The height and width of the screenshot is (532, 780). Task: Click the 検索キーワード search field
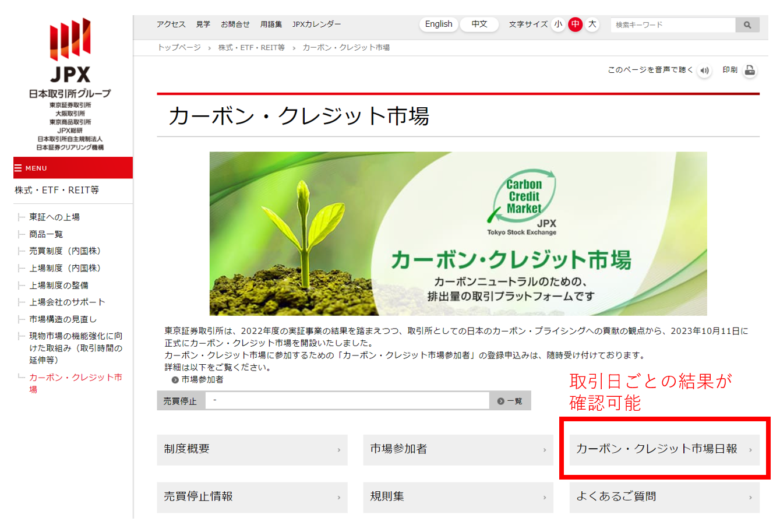[673, 24]
